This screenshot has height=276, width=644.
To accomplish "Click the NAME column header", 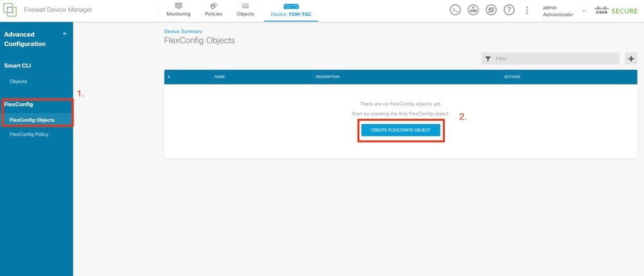I will click(x=220, y=77).
